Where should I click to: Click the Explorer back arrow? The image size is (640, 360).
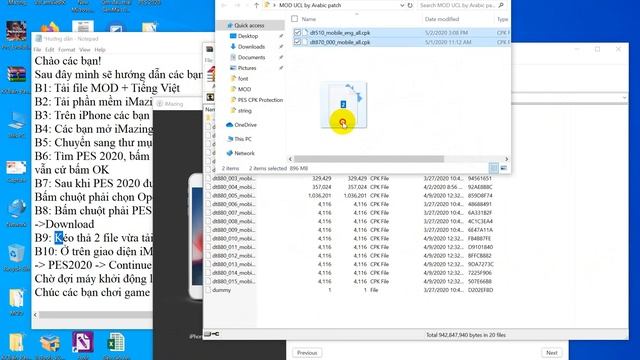tap(224, 5)
